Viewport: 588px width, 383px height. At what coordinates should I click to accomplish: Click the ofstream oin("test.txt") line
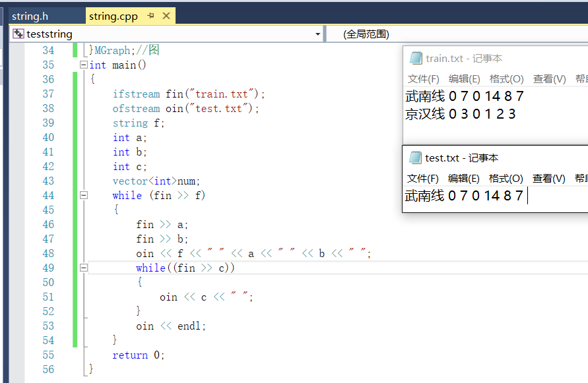click(x=185, y=108)
